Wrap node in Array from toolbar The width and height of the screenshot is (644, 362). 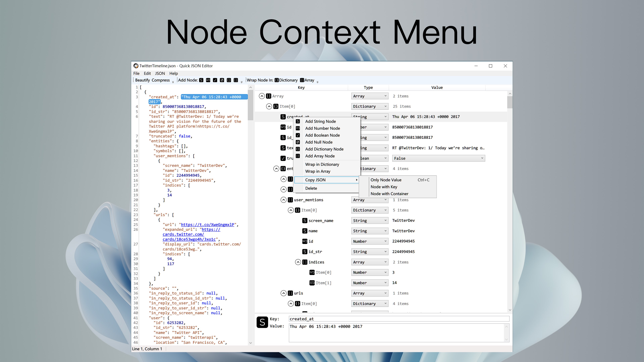307,80
